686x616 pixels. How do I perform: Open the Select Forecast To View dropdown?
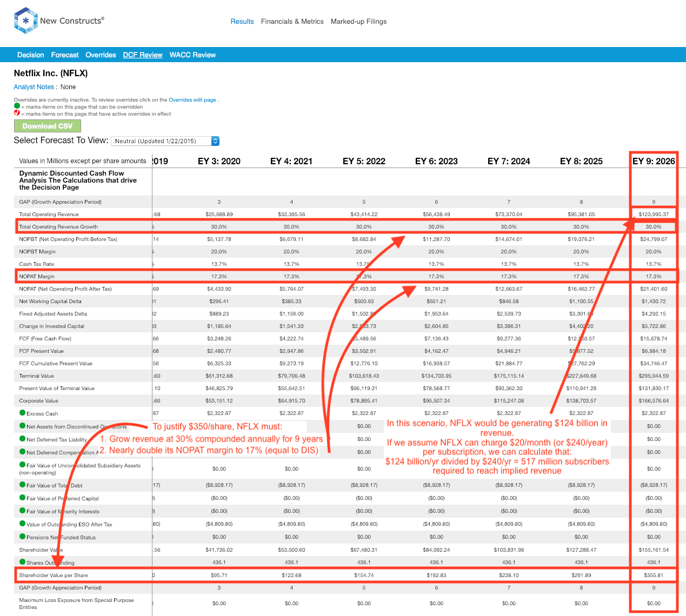point(165,141)
